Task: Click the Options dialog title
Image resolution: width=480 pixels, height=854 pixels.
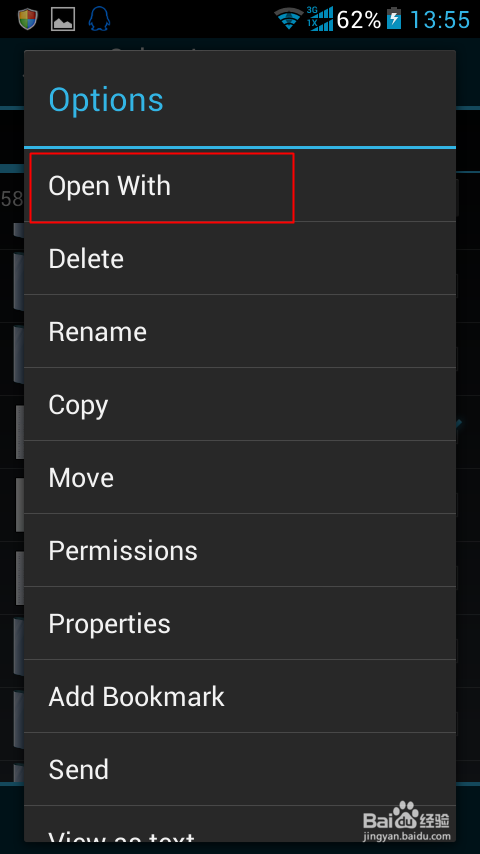Action: pos(106,100)
